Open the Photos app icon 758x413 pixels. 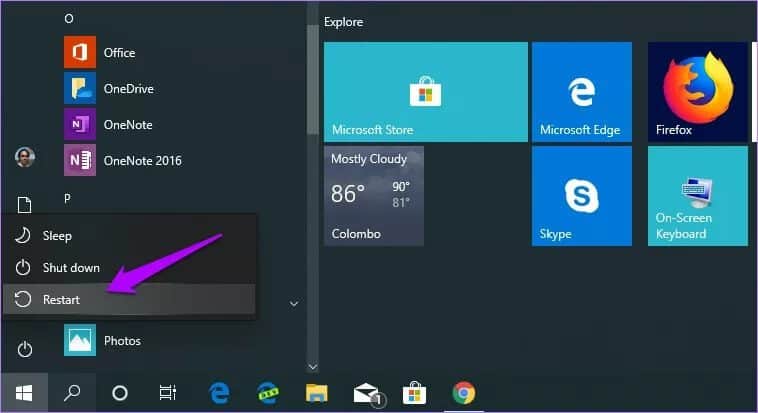(x=80, y=340)
